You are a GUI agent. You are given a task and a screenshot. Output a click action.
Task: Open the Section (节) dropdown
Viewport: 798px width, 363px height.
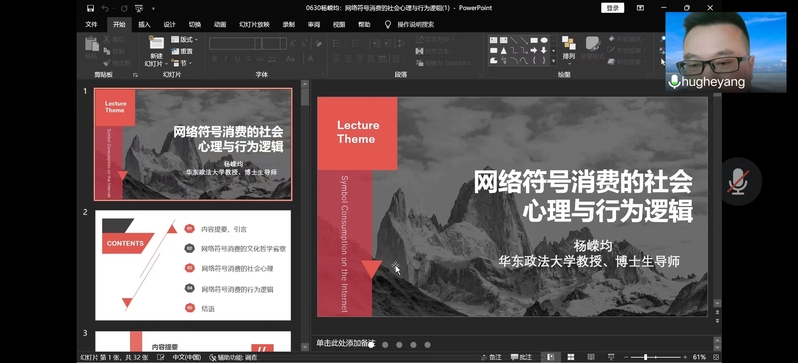182,63
